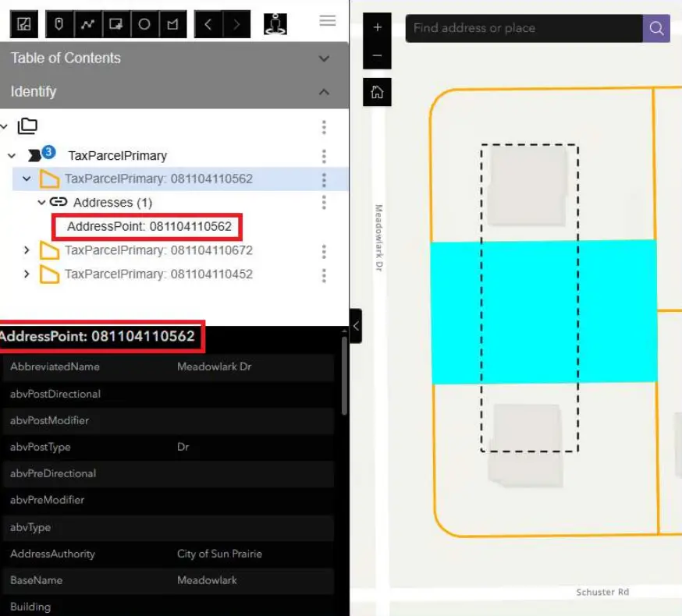Expand TaxParcelPrimary 081104110672 tree node
This screenshot has width=682, height=616.
27,250
